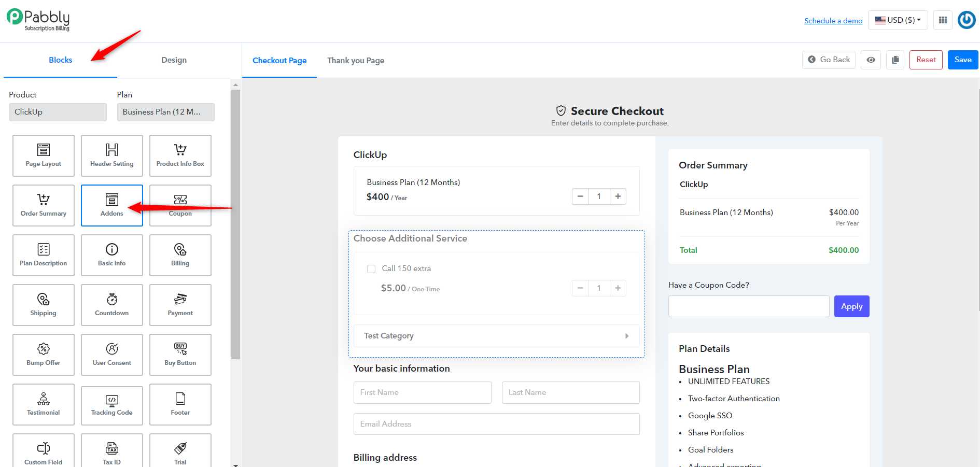The height and width of the screenshot is (467, 980).
Task: Click the Two-factor Authentication feature text
Action: tap(734, 399)
